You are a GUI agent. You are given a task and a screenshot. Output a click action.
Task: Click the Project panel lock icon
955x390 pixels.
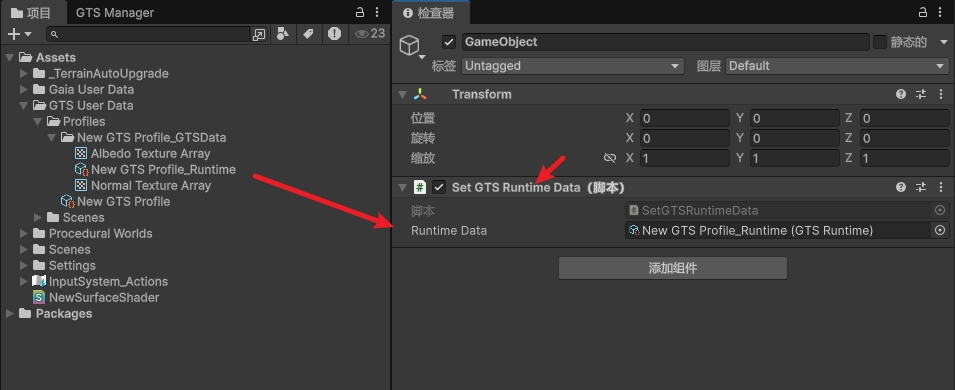click(360, 12)
